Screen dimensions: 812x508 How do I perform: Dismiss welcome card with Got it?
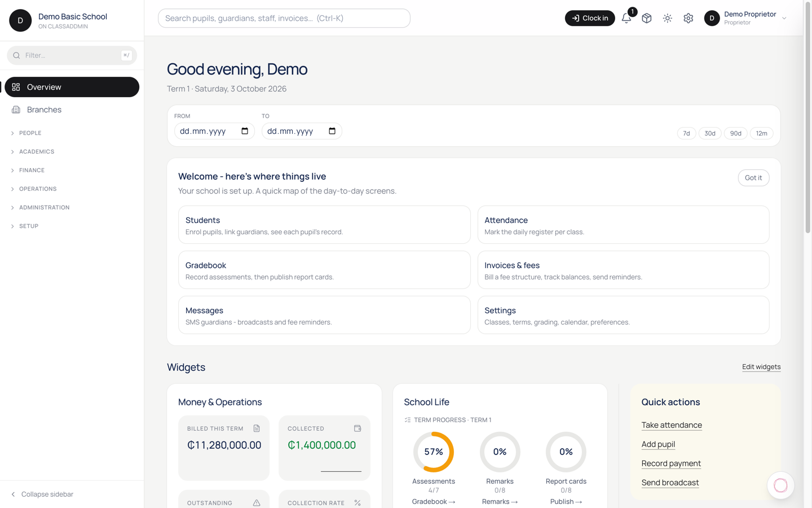pyautogui.click(x=753, y=178)
